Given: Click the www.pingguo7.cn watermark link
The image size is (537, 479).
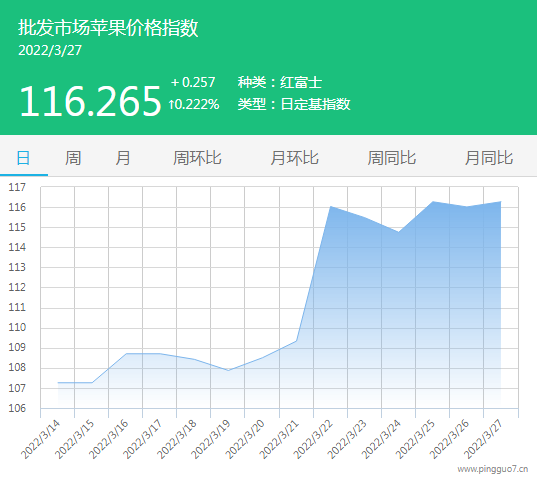Looking at the screenshot, I should tap(493, 469).
